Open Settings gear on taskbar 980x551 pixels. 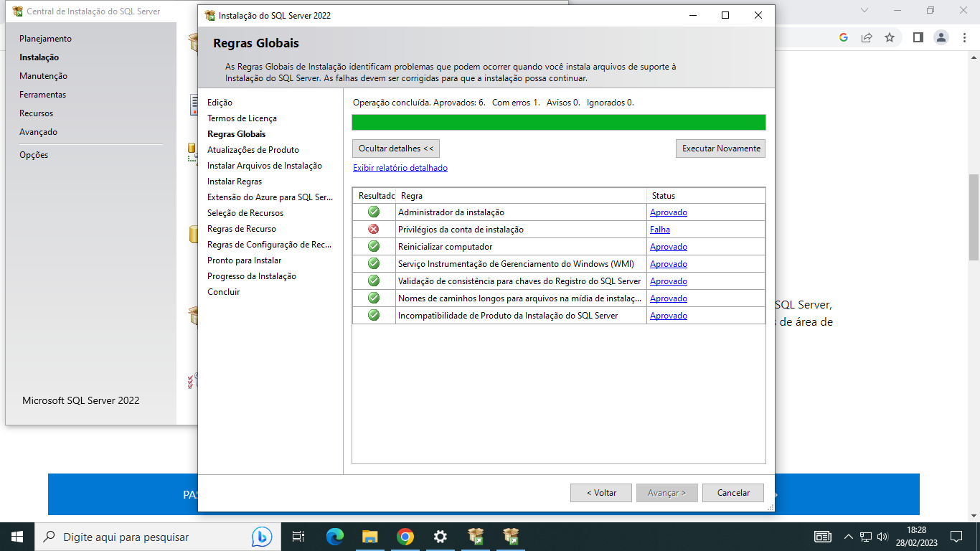440,537
